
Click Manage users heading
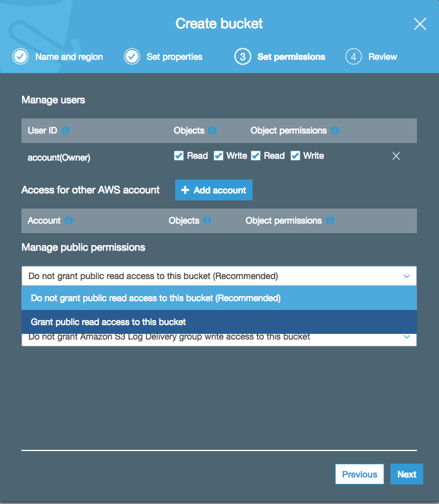pos(54,100)
